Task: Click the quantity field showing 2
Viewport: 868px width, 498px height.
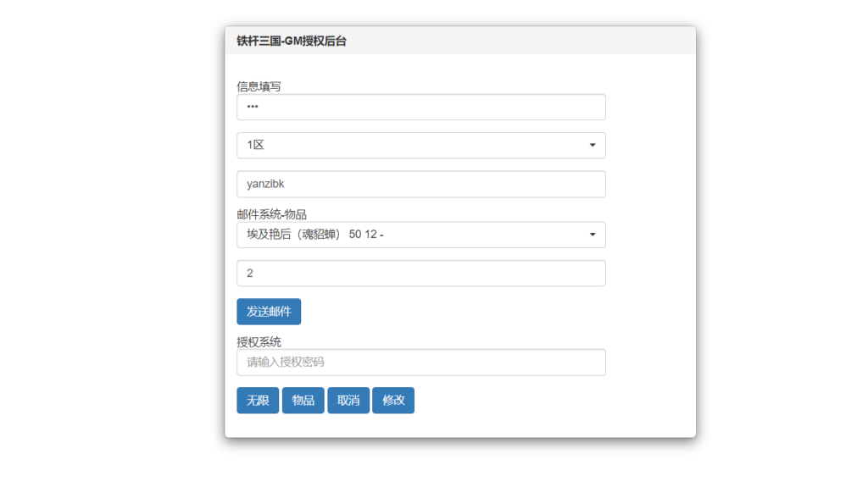Action: coord(420,274)
